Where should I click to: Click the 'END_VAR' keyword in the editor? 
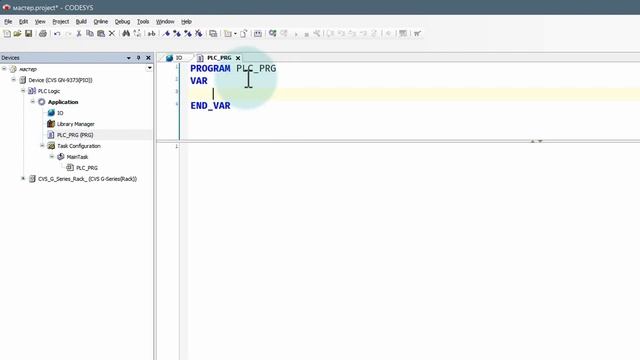(210, 106)
